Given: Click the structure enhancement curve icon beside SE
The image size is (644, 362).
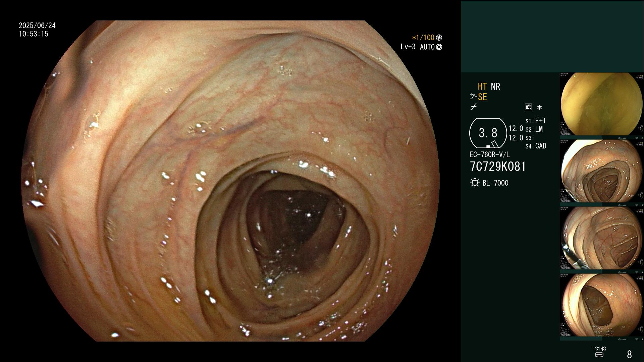Looking at the screenshot, I should click(x=473, y=97).
